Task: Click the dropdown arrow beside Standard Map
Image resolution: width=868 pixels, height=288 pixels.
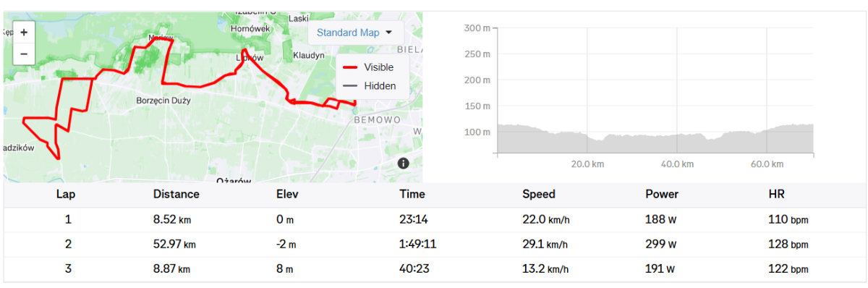Action: tap(388, 33)
